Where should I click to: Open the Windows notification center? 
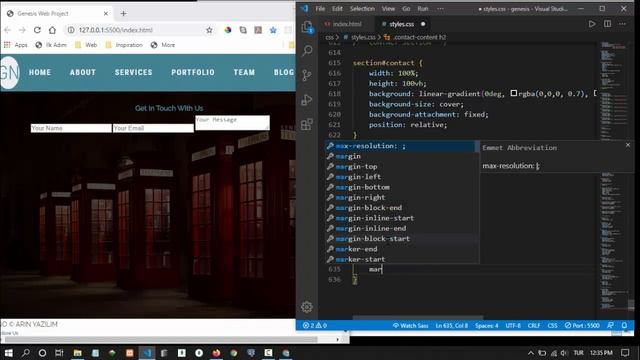[625, 353]
